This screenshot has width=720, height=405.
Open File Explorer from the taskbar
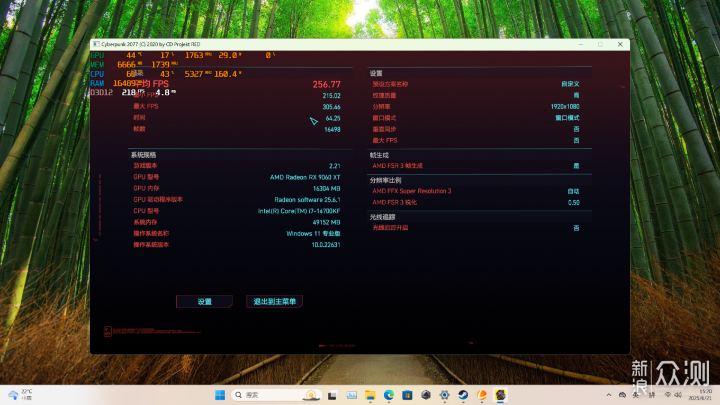[370, 395]
